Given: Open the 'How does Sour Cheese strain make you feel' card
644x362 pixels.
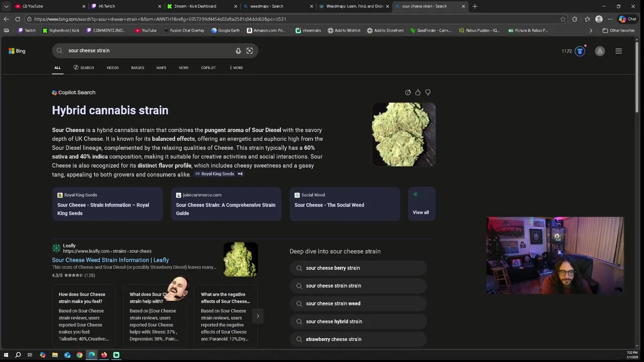Looking at the screenshot, I should pos(84,316).
